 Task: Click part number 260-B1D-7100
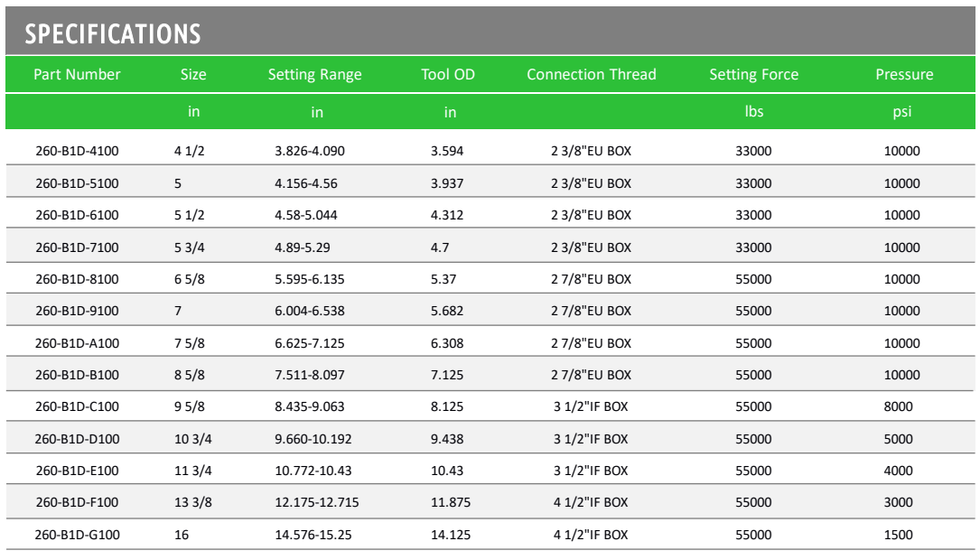[x=77, y=247]
